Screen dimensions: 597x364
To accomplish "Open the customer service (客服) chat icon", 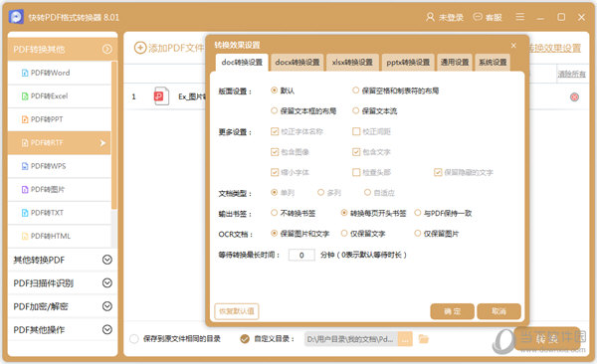I will [x=478, y=17].
